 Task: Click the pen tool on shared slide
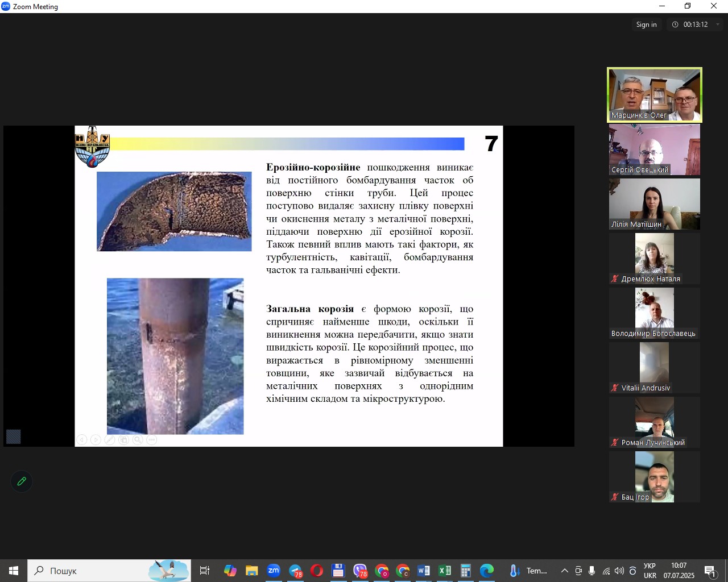click(110, 440)
